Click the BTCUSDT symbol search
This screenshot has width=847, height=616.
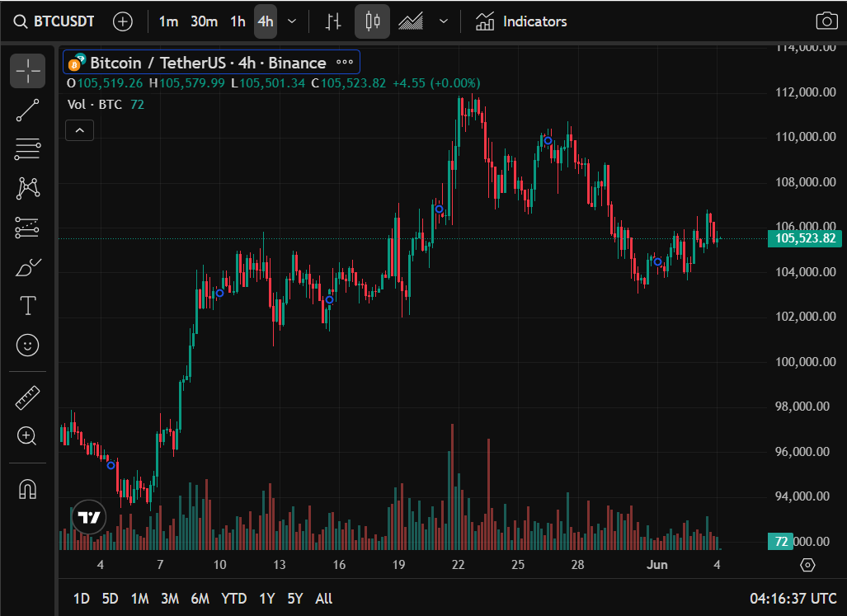(55, 21)
